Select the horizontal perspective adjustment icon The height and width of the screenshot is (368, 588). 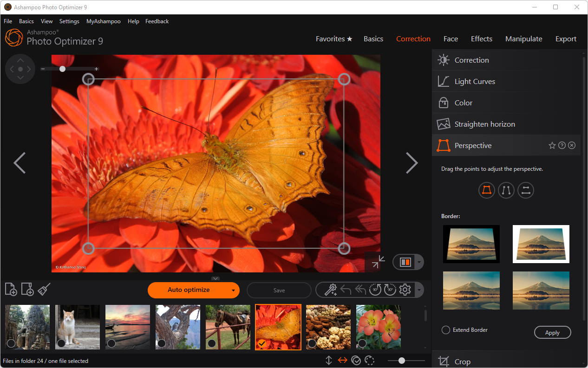[526, 190]
